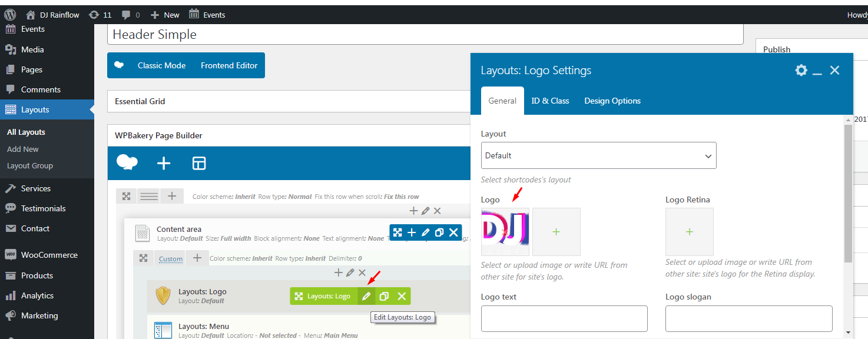Click X above Content area block

pos(437,211)
